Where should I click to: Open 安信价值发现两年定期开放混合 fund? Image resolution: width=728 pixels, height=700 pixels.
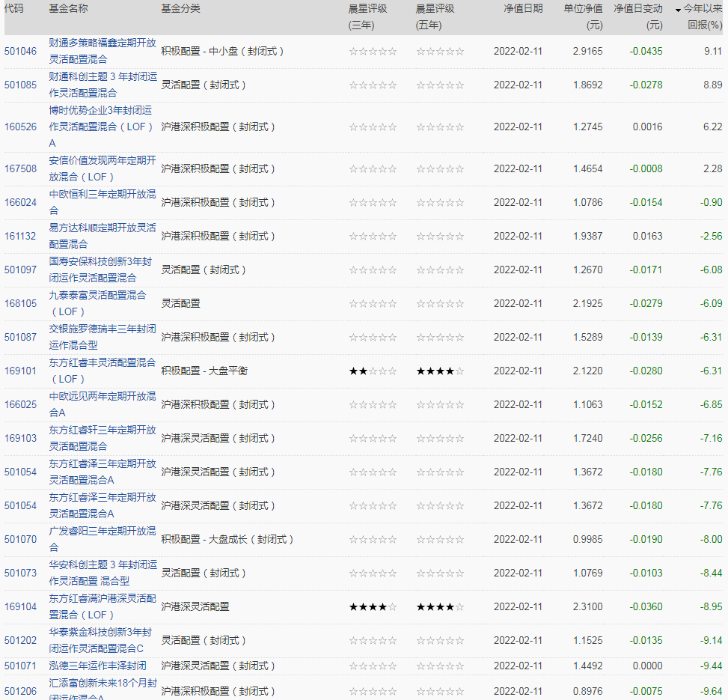(x=103, y=168)
